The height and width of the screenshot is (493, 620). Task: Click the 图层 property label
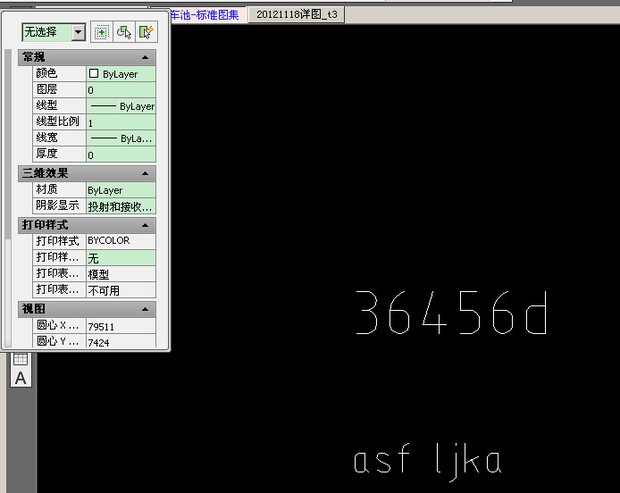click(x=47, y=89)
